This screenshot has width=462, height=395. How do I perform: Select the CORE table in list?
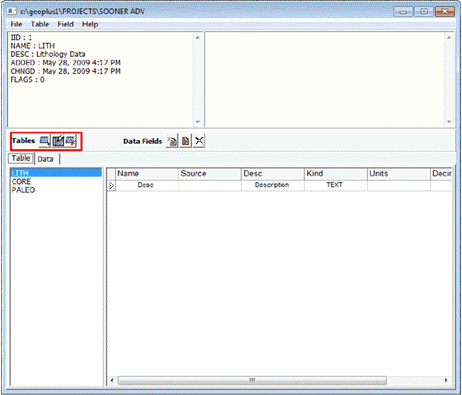point(21,182)
